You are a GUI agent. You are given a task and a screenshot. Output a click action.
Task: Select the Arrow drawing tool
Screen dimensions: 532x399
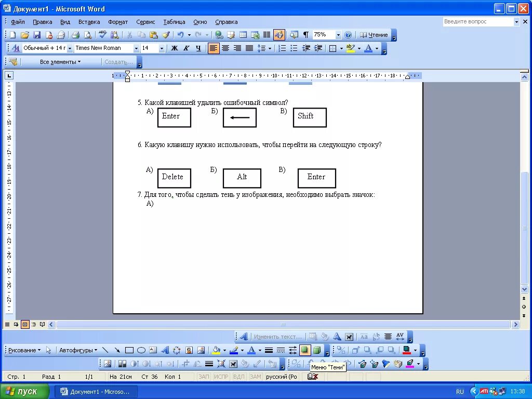click(x=117, y=350)
